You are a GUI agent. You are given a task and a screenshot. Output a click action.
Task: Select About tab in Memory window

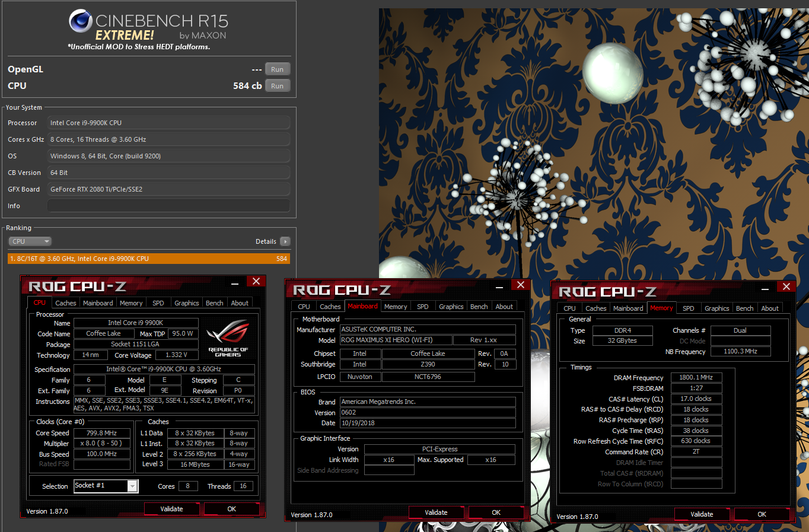(x=770, y=308)
